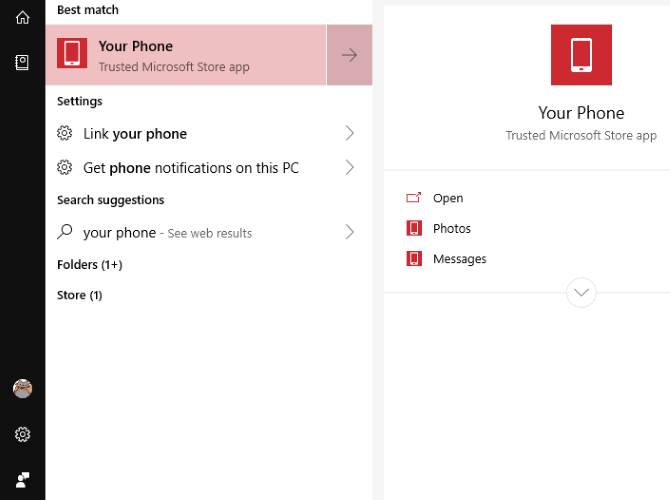The image size is (670, 500).
Task: Expand Your Phone details with arrow
Action: click(350, 55)
